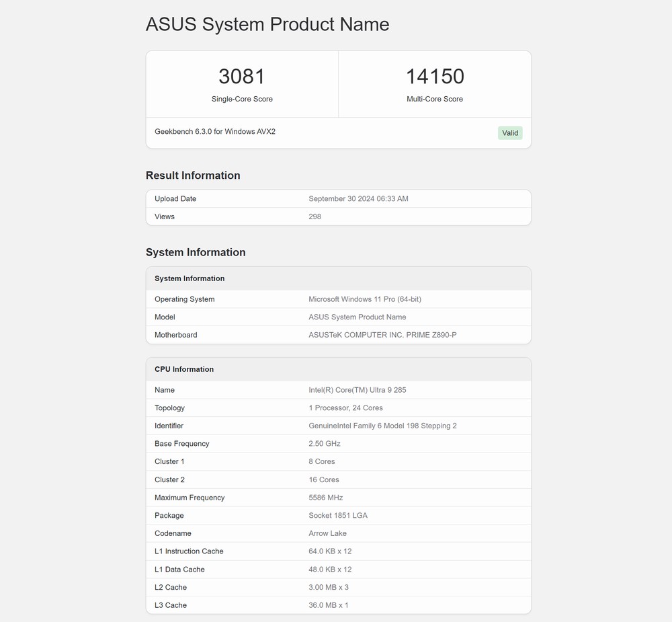The width and height of the screenshot is (672, 622).
Task: Select the ASUS System Product Name page title
Action: 267,24
